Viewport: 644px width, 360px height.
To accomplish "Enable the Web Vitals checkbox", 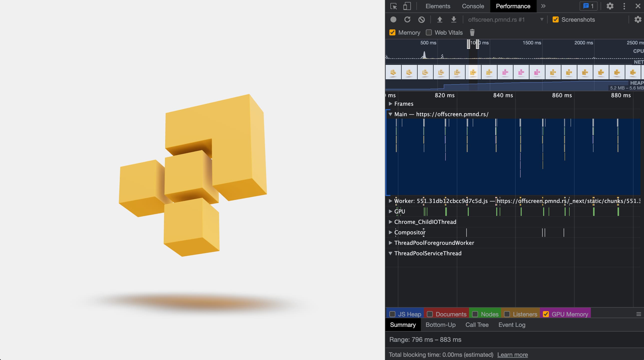I will point(429,32).
